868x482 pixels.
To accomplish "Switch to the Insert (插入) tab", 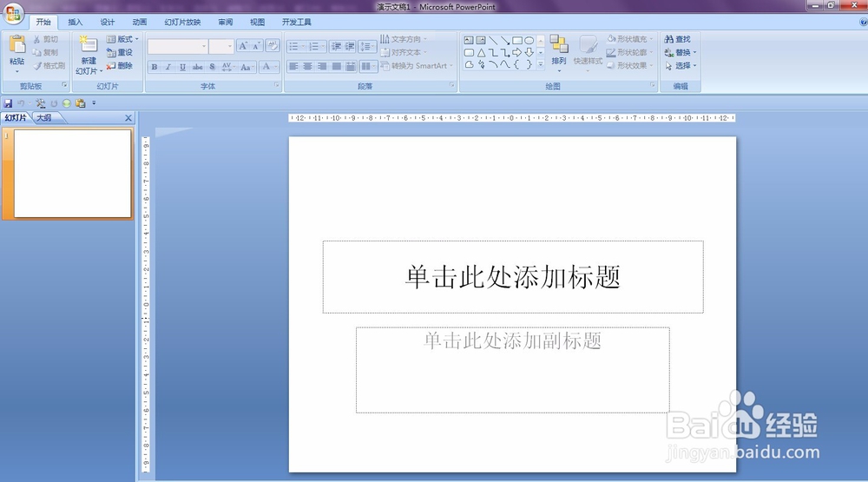I will [76, 23].
